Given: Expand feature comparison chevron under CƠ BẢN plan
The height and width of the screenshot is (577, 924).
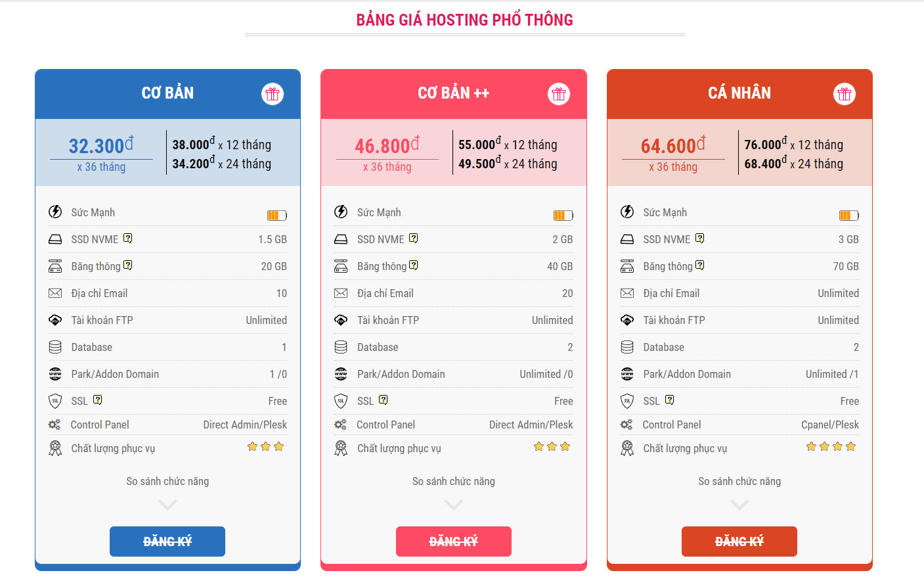Looking at the screenshot, I should [167, 505].
